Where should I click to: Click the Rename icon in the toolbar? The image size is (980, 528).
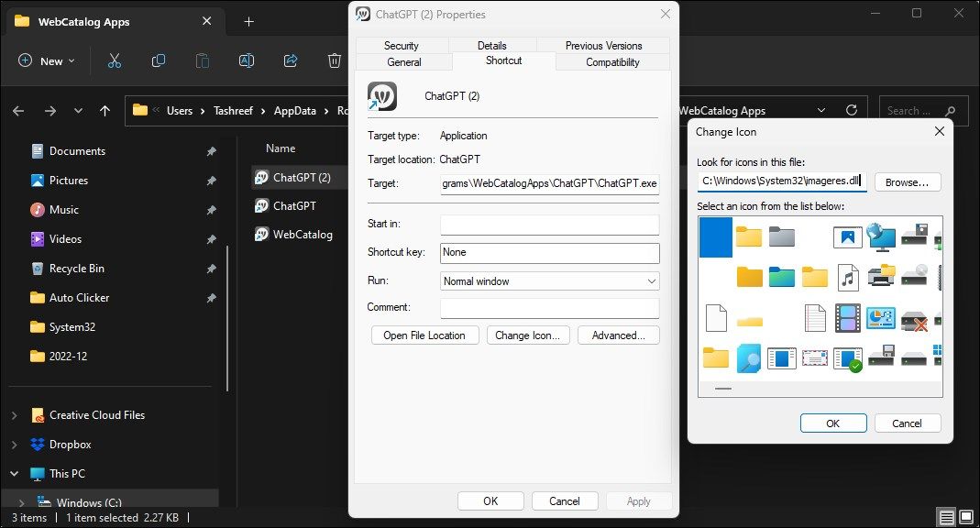[246, 60]
